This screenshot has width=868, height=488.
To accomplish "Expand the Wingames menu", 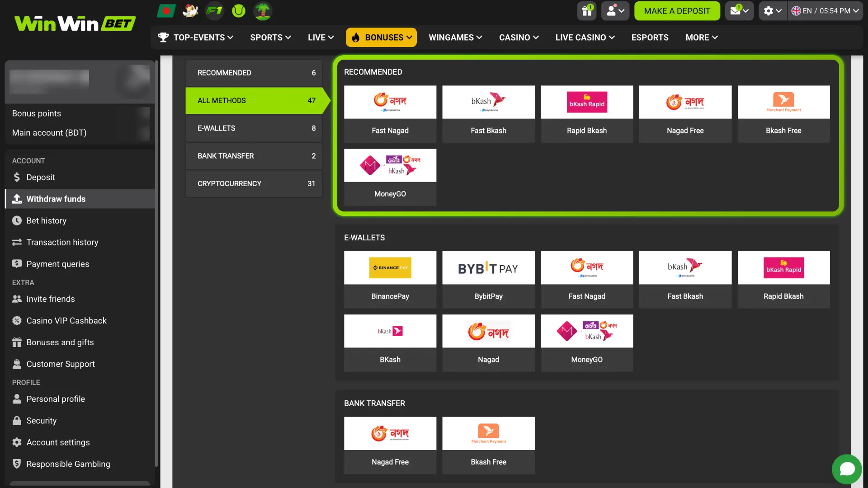I will 455,38.
